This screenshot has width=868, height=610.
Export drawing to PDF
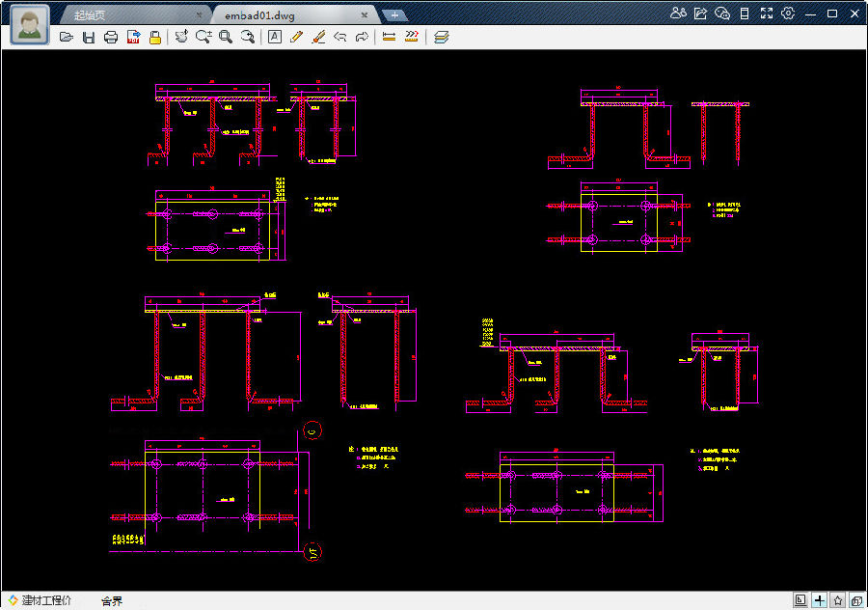tap(133, 37)
